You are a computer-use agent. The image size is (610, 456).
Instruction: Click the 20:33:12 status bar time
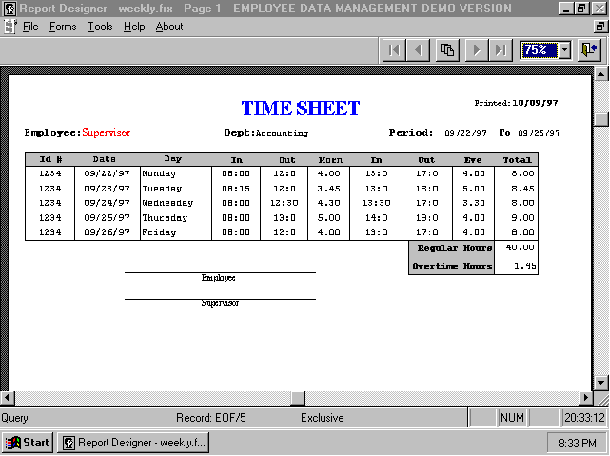click(x=584, y=418)
